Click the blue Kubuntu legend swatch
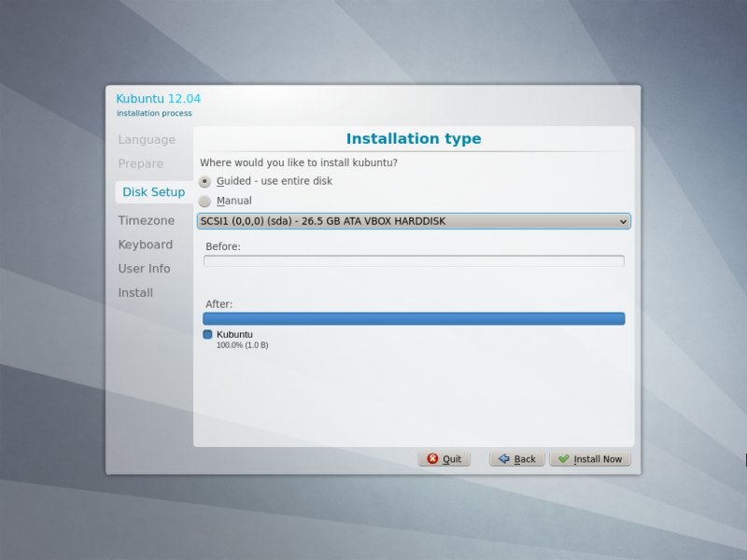Screen dimensions: 747x560 [x=207, y=334]
